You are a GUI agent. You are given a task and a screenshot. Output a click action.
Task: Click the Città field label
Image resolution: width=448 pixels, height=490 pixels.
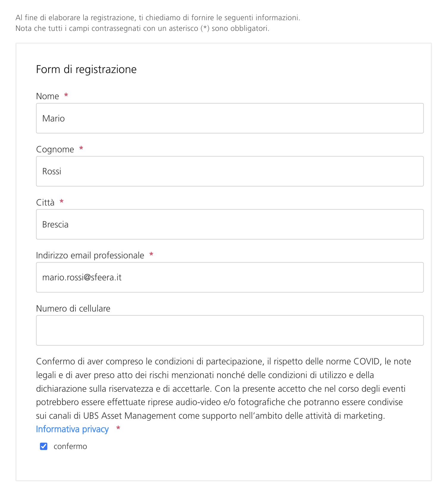click(x=45, y=202)
